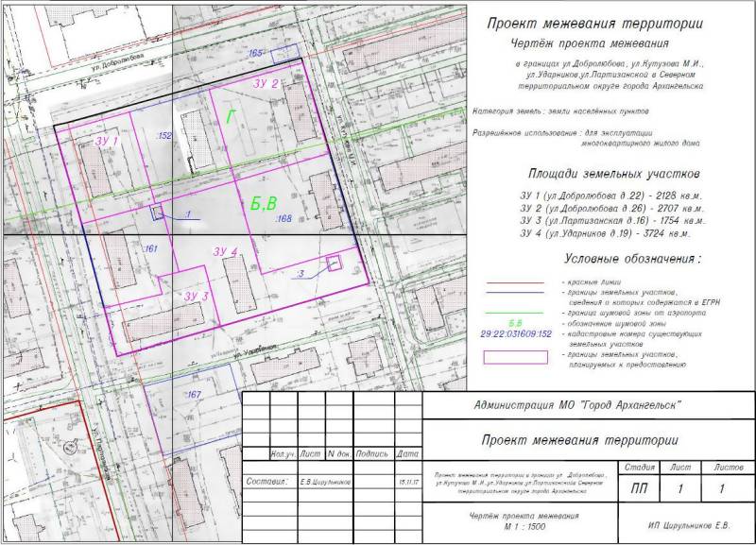Select cadastral number ':152' on the map
This screenshot has width=756, height=545.
point(163,136)
